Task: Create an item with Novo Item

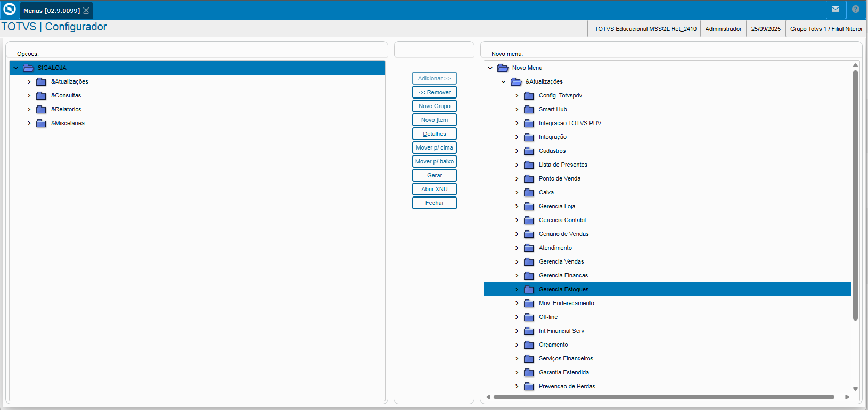Action: tap(435, 120)
